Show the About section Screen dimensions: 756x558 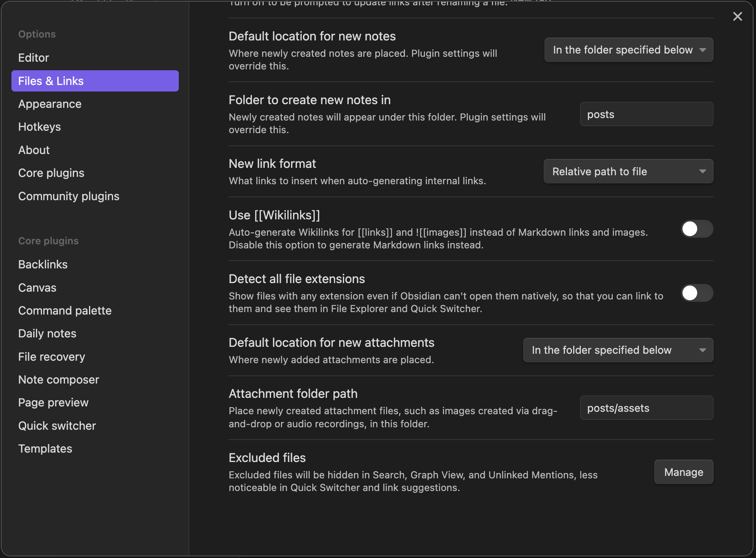pyautogui.click(x=34, y=150)
